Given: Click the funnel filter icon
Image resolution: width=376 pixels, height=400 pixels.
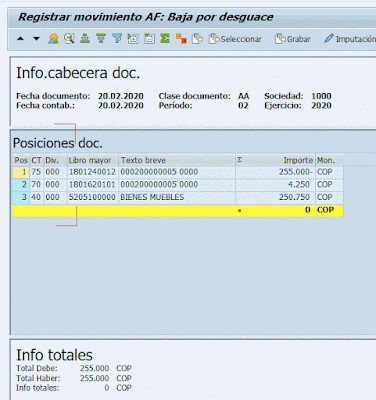Looking at the screenshot, I should (x=117, y=39).
